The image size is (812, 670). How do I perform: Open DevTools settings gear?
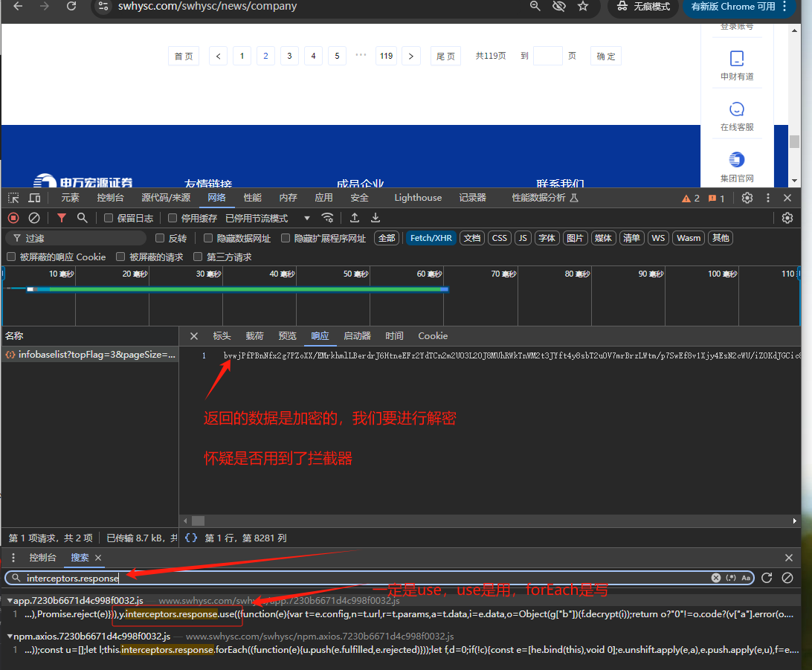tap(747, 198)
